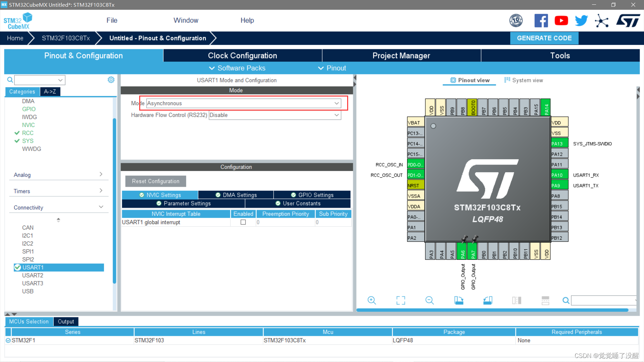
Task: Click the Preemption Priority value for USART1
Action: [x=285, y=222]
